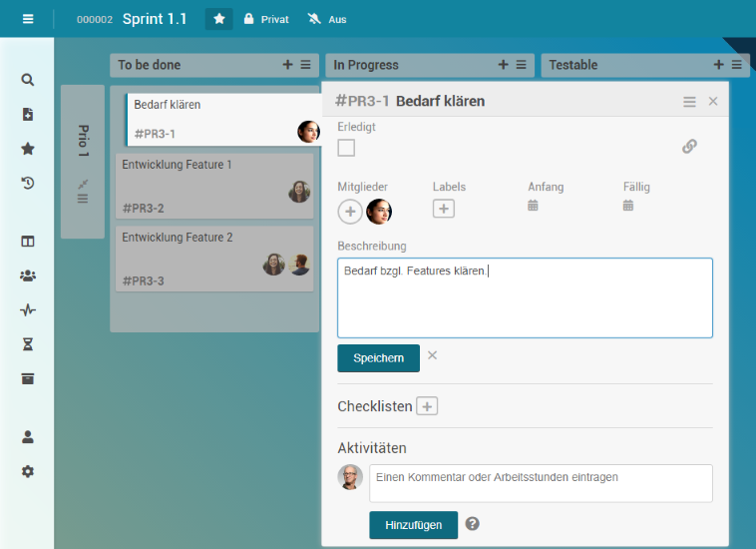Open the settings gear in sidebar
This screenshot has height=549, width=756.
(x=28, y=471)
